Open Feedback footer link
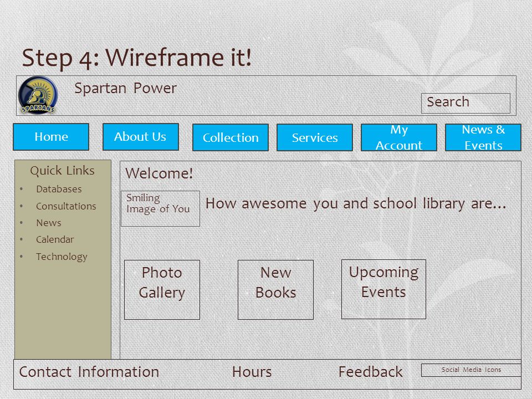The width and height of the screenshot is (532, 399). pyautogui.click(x=370, y=372)
